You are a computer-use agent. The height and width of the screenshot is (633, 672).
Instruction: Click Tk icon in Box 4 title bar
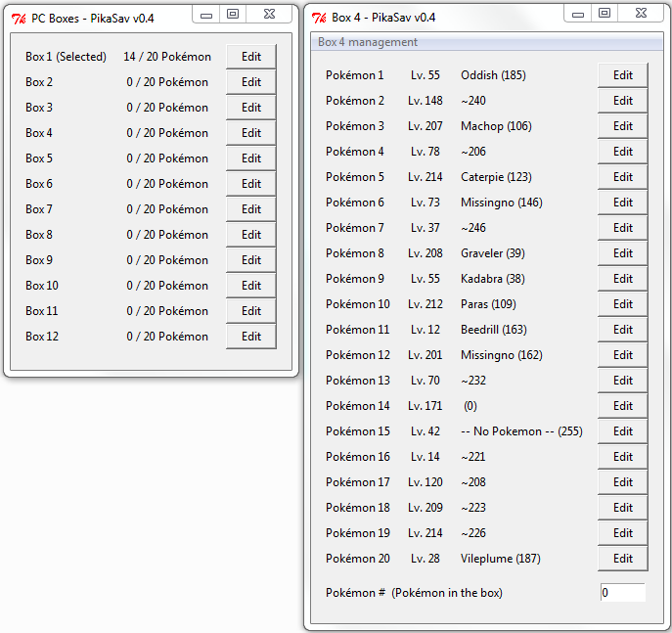[x=319, y=18]
